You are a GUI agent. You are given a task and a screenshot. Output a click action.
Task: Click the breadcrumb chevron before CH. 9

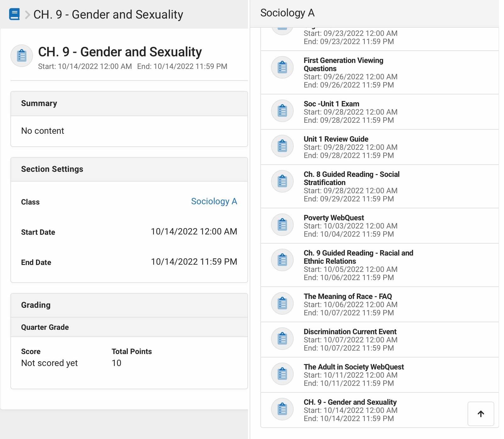(x=27, y=14)
